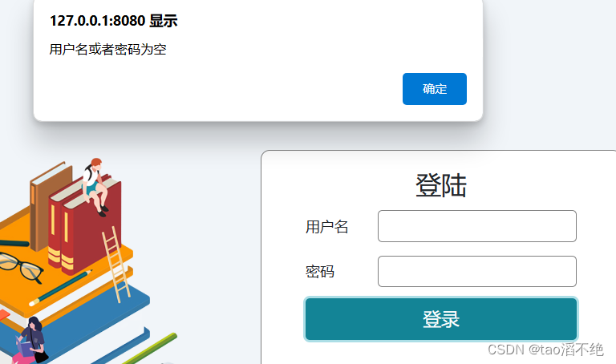616x364 pixels.
Task: Focus the 密码 input field
Action: 477,271
